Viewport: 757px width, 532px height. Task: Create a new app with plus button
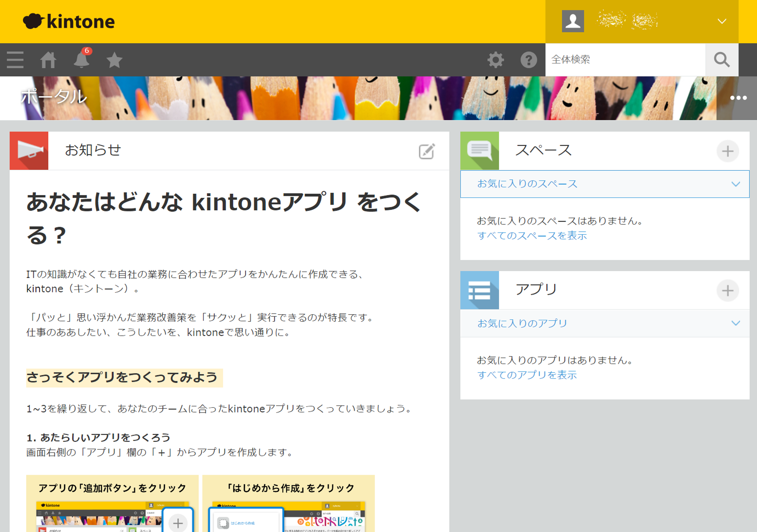click(x=728, y=291)
